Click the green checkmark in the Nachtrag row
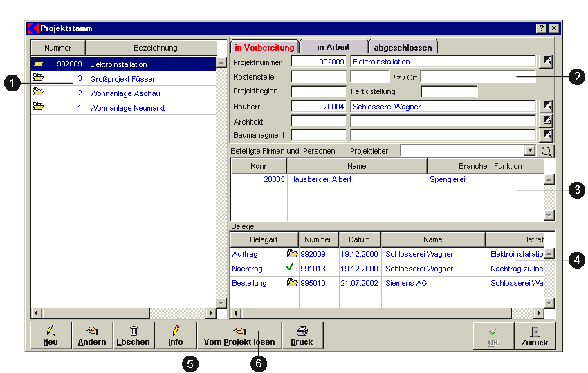 [290, 268]
